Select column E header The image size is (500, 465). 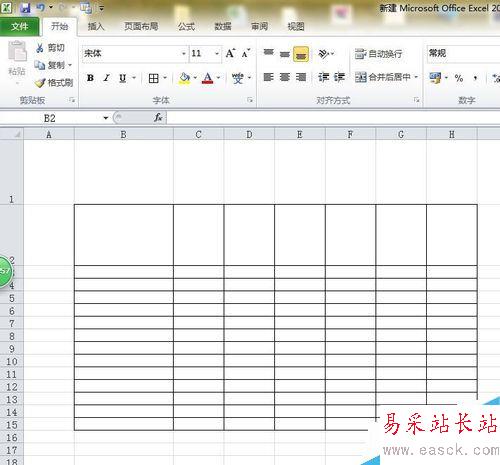pyautogui.click(x=300, y=134)
